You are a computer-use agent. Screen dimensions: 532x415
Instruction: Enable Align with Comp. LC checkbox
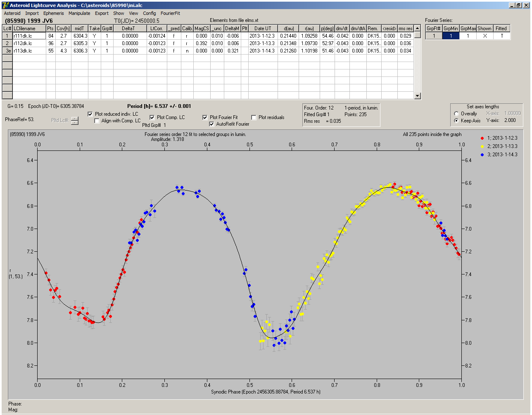[97, 121]
